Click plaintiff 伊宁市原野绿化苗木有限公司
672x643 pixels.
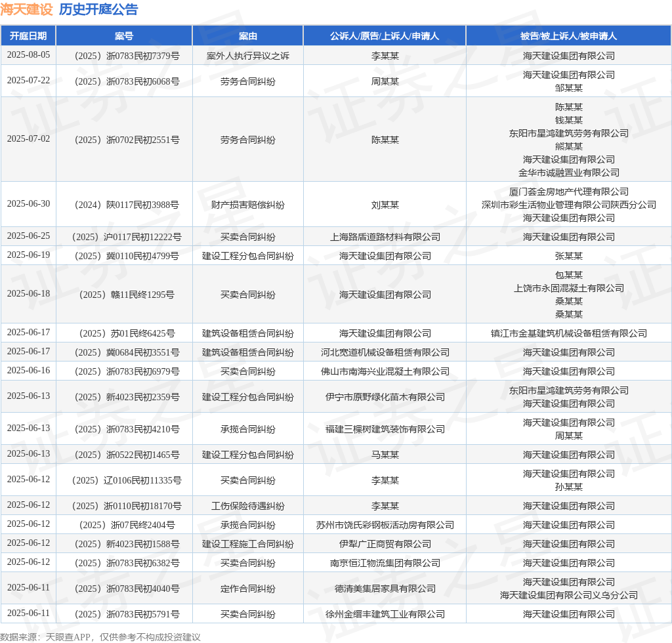coord(385,397)
